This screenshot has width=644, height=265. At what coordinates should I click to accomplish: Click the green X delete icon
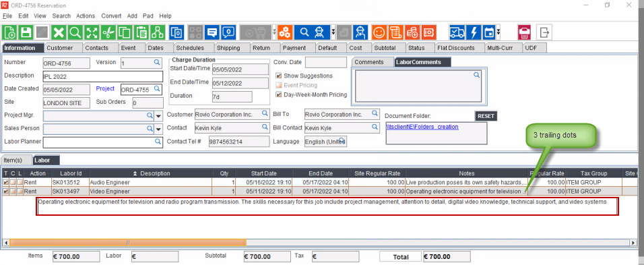click(x=59, y=32)
